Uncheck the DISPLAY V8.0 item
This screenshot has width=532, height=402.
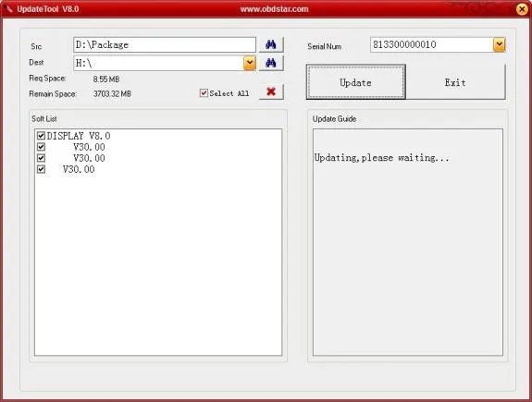click(41, 136)
